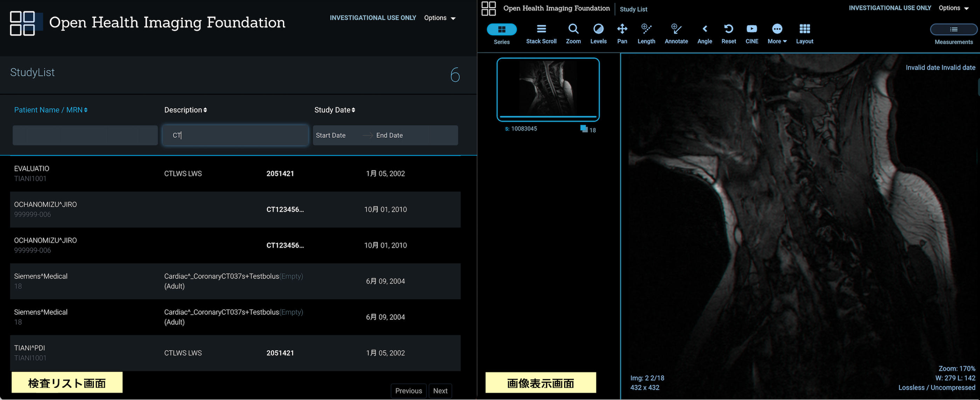
Task: Go back to Study List link
Action: pyautogui.click(x=633, y=9)
